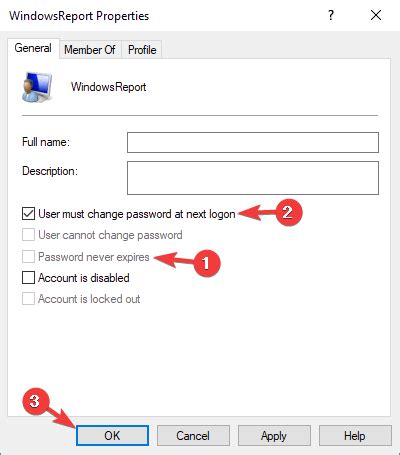Click the Cancel button
Image resolution: width=400 pixels, height=455 pixels.
tap(193, 435)
